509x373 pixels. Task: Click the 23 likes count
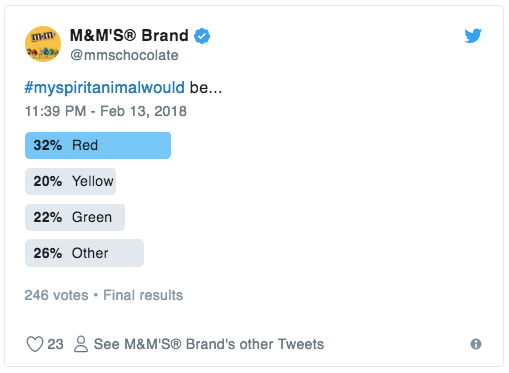(x=55, y=344)
